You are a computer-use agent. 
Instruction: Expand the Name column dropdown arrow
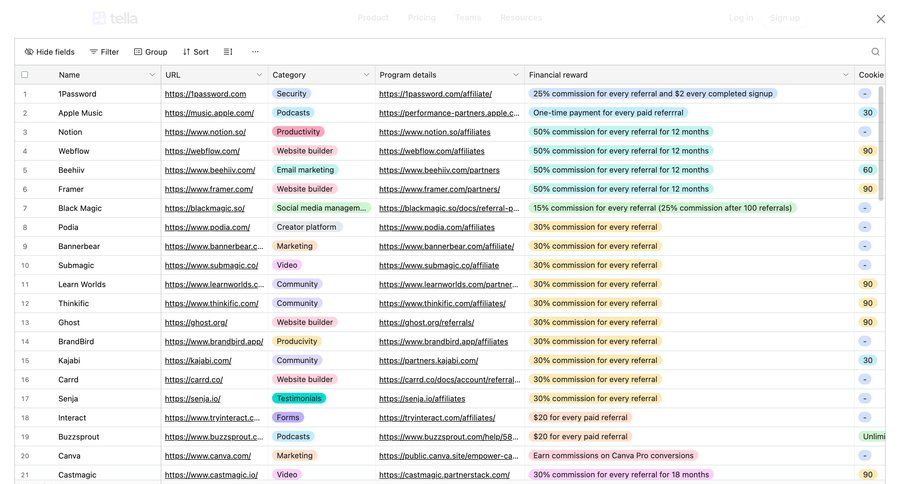152,75
